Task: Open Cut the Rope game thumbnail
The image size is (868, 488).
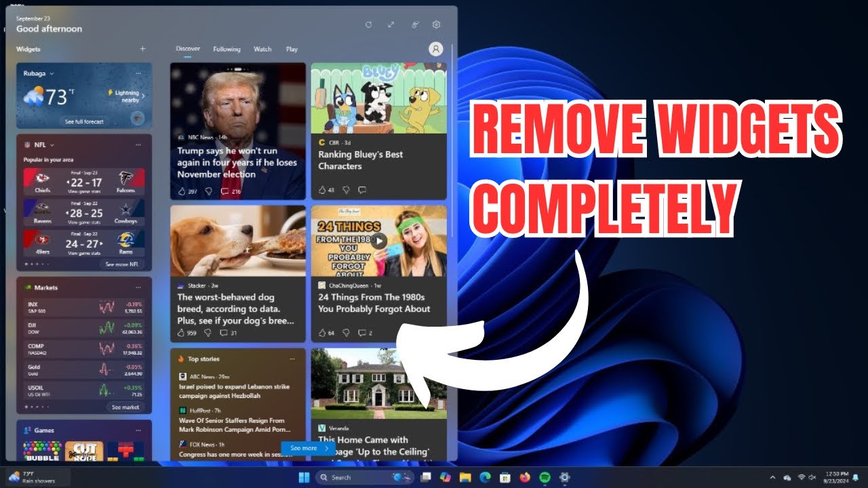Action: coord(85,451)
